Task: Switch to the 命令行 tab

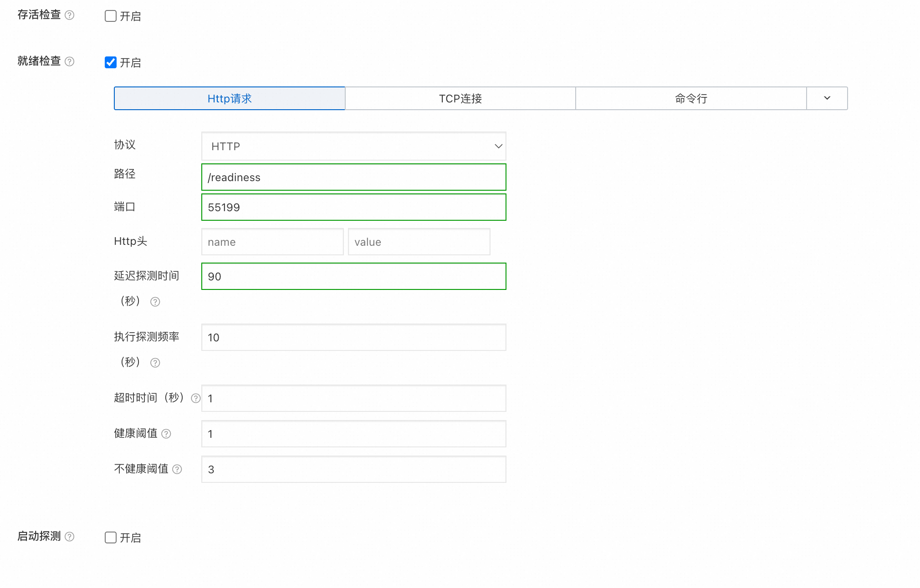Action: pos(691,99)
